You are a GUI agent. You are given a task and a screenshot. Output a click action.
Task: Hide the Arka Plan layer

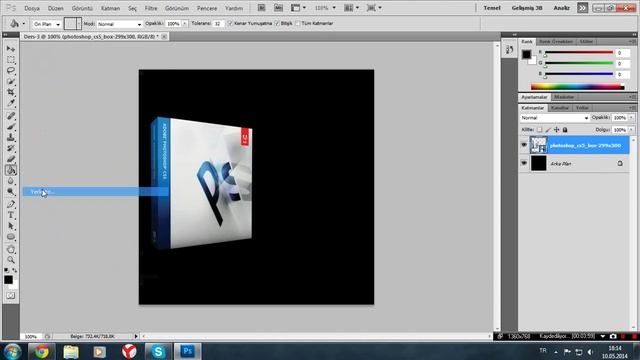click(524, 163)
